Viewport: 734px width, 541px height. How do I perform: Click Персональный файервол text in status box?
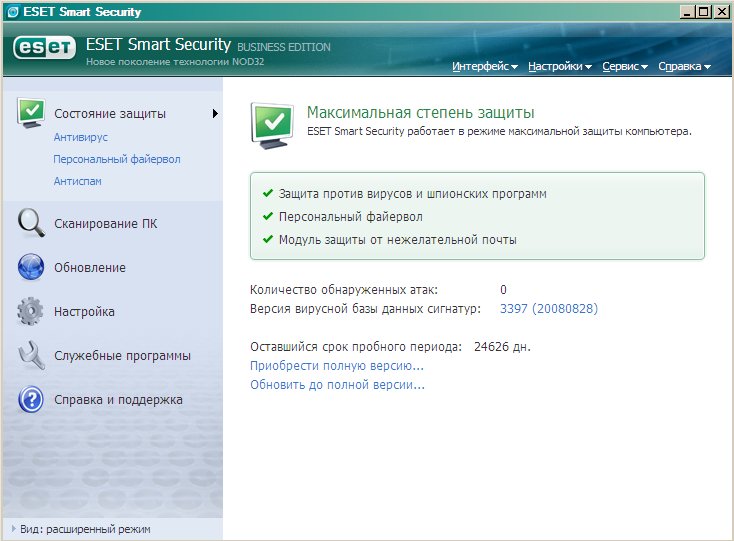point(351,217)
